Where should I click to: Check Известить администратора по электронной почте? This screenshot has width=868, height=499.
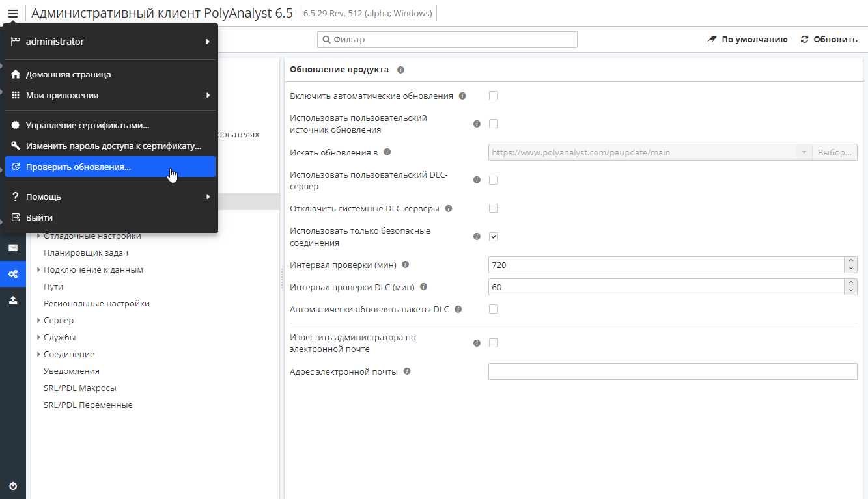(494, 343)
